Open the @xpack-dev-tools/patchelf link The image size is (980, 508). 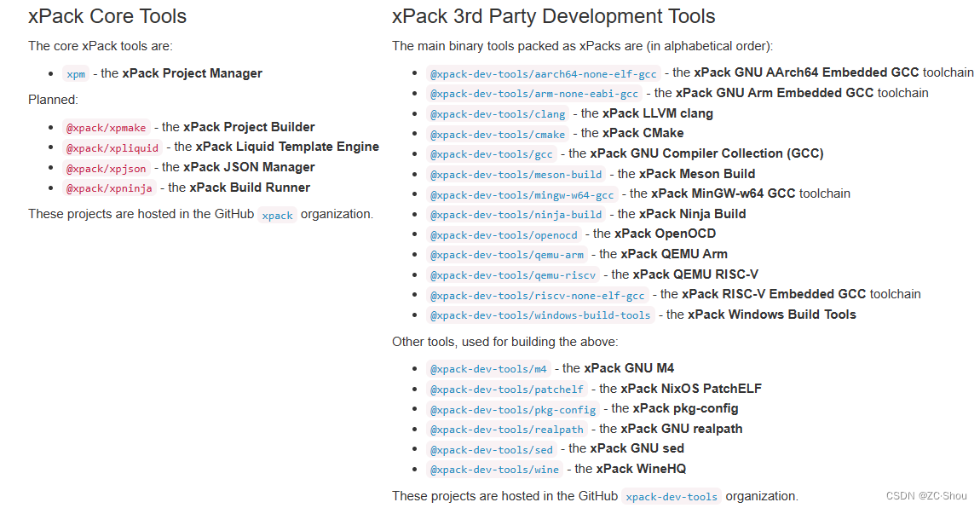point(507,390)
